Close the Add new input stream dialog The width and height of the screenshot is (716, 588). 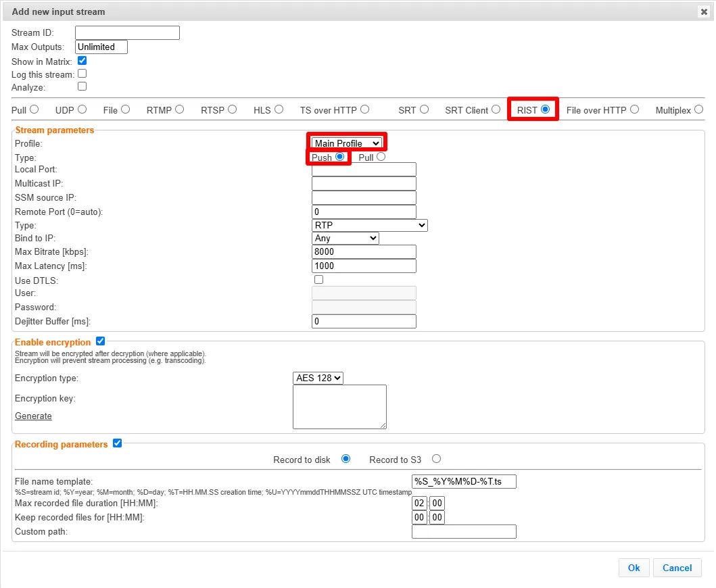point(704,12)
